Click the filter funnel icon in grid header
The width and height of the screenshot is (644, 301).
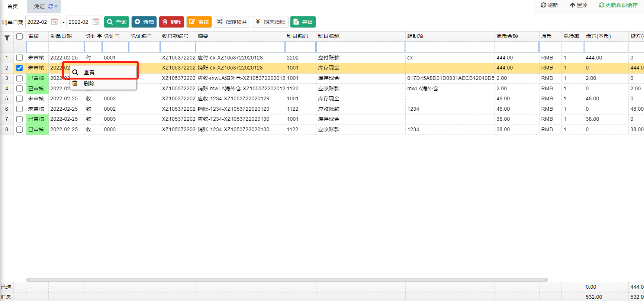7,38
